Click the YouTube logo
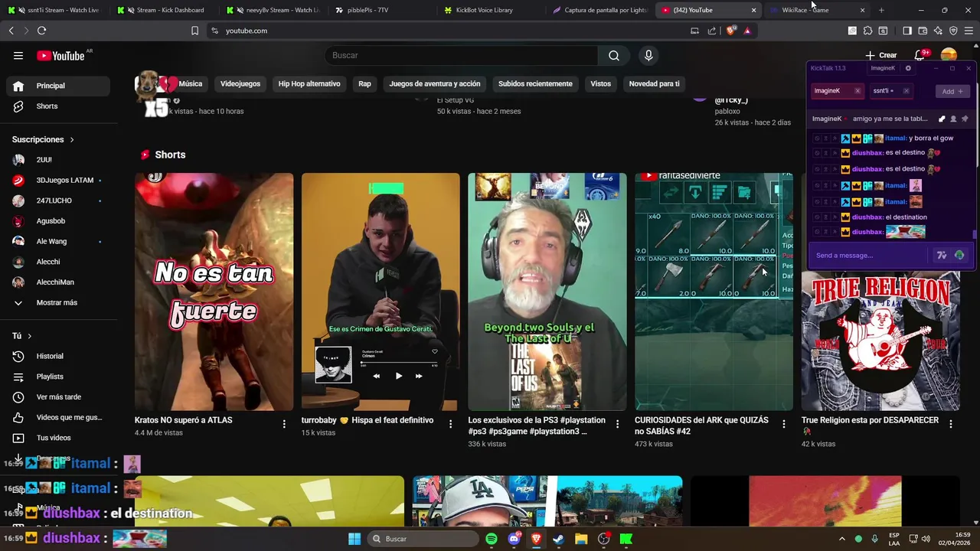Image resolution: width=980 pixels, height=551 pixels. [60, 55]
